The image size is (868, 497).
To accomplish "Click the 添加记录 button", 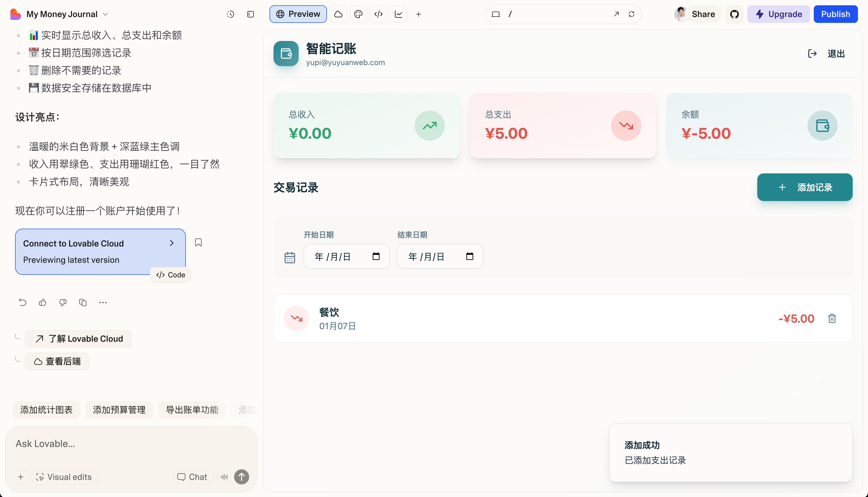I will coord(804,187).
